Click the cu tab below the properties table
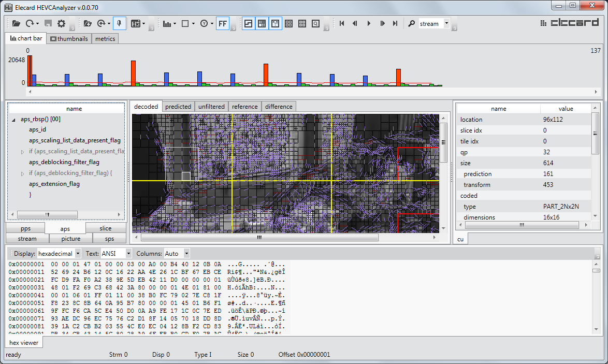This screenshot has height=364, width=608. click(x=460, y=239)
